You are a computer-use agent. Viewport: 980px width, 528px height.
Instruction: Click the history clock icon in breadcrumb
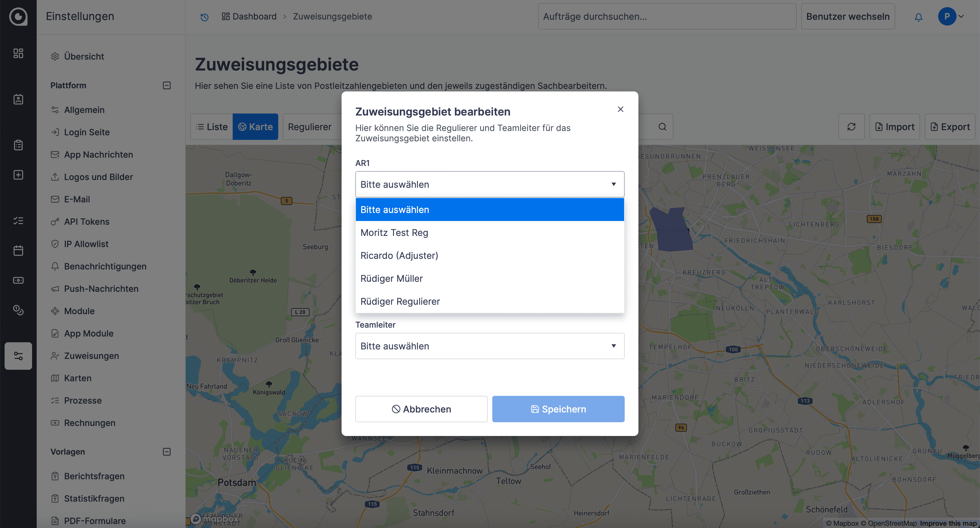(204, 17)
